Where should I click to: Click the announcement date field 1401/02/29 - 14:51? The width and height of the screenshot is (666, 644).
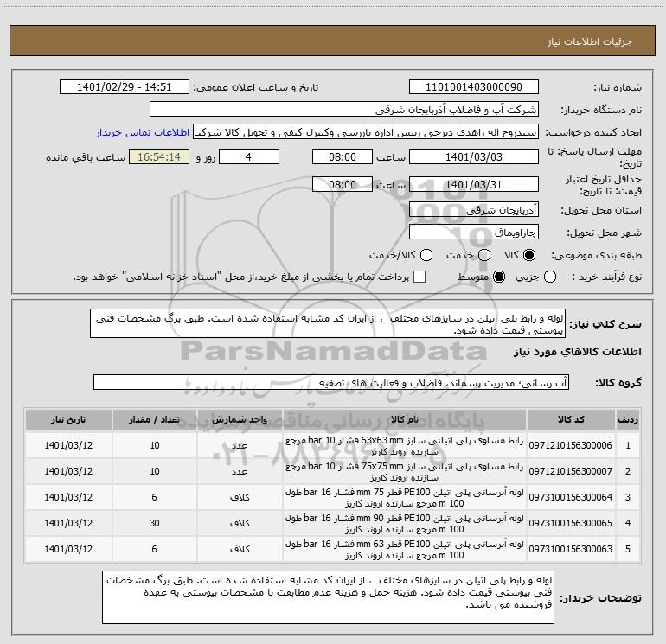(x=124, y=87)
